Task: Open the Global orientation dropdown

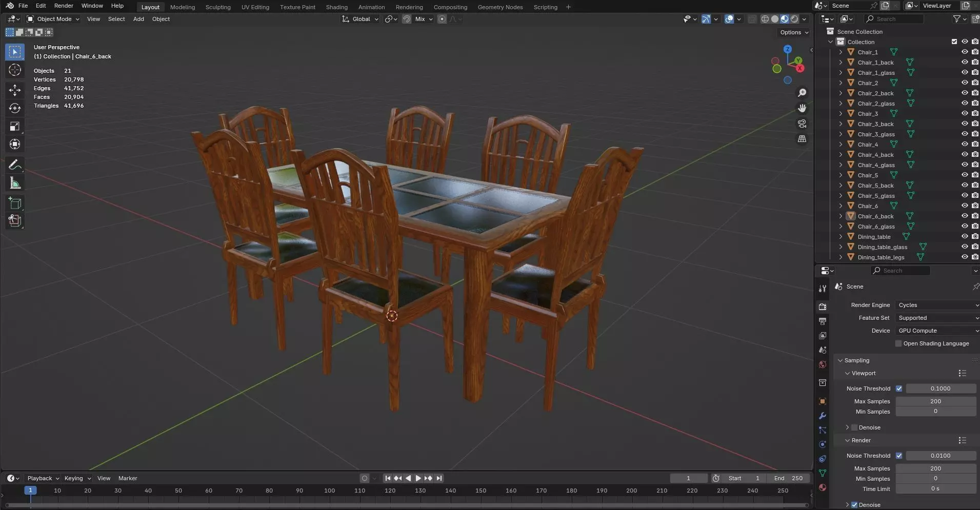Action: click(x=360, y=19)
